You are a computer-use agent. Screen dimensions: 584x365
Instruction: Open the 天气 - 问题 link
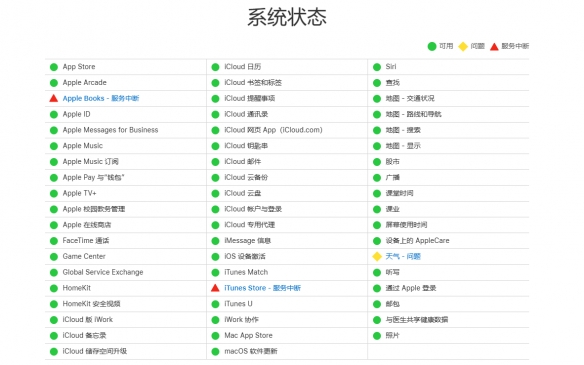[x=403, y=256]
